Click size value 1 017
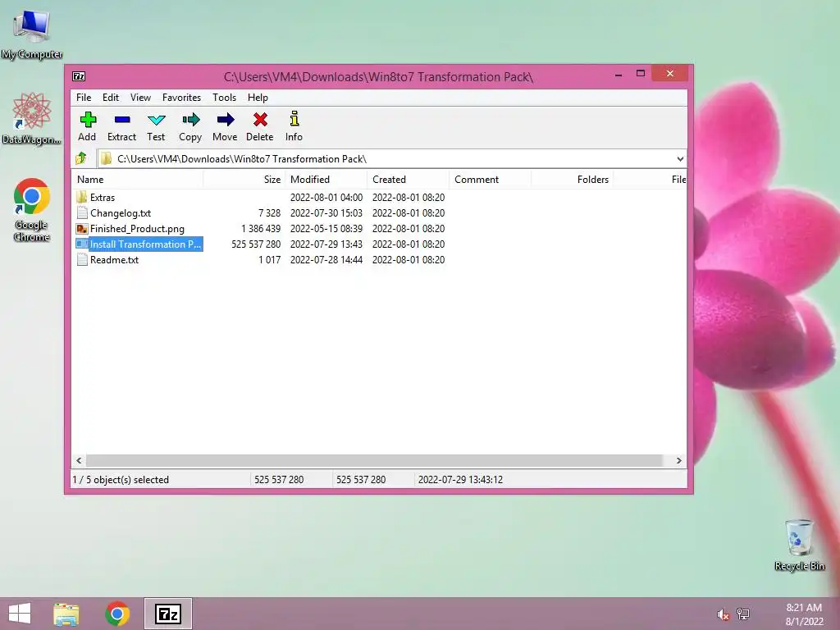The image size is (840, 630). tap(269, 260)
